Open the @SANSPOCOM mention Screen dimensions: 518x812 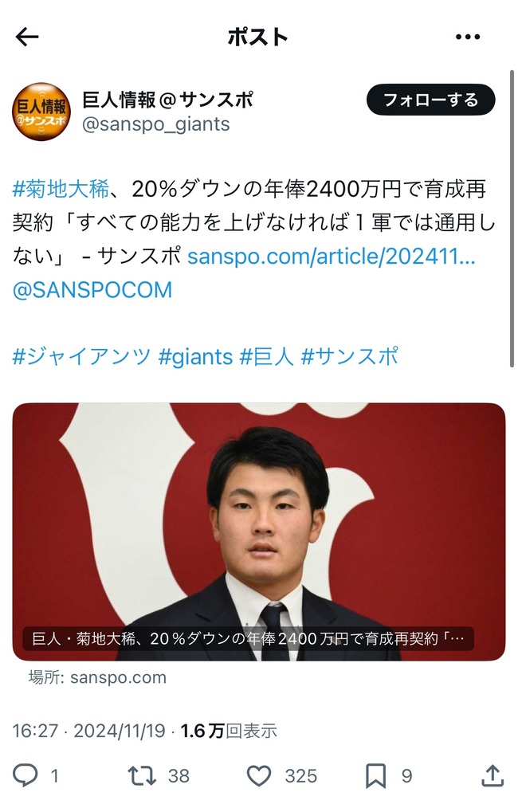tap(92, 290)
